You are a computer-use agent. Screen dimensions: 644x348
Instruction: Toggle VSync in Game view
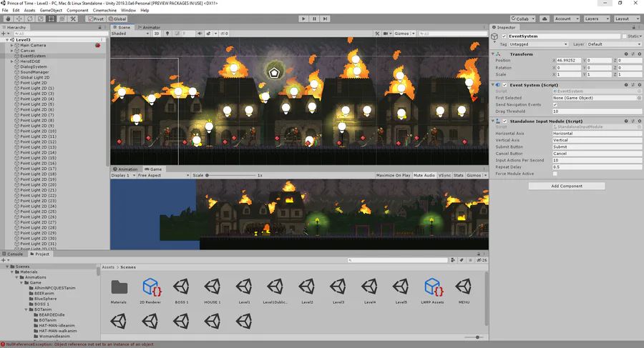(x=444, y=175)
